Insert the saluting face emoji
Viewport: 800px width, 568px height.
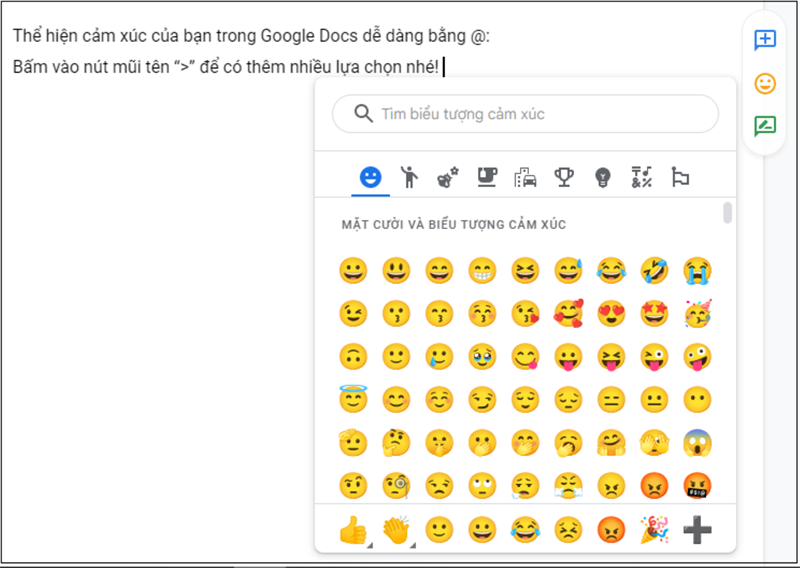coord(353,442)
